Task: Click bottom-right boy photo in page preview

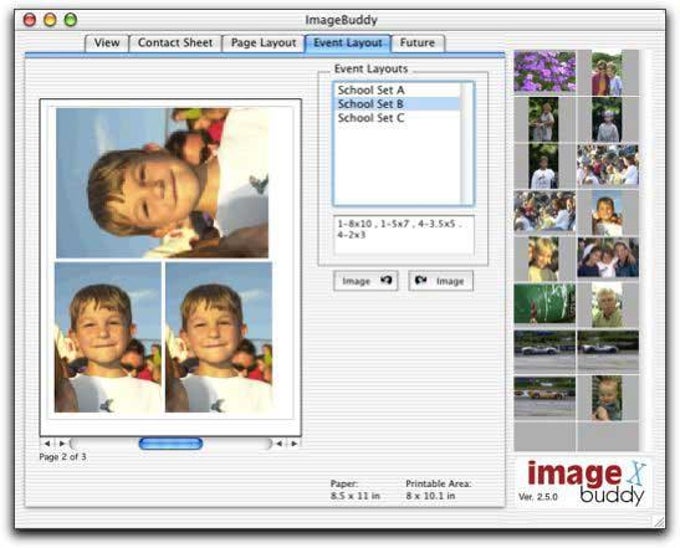Action: click(x=219, y=337)
